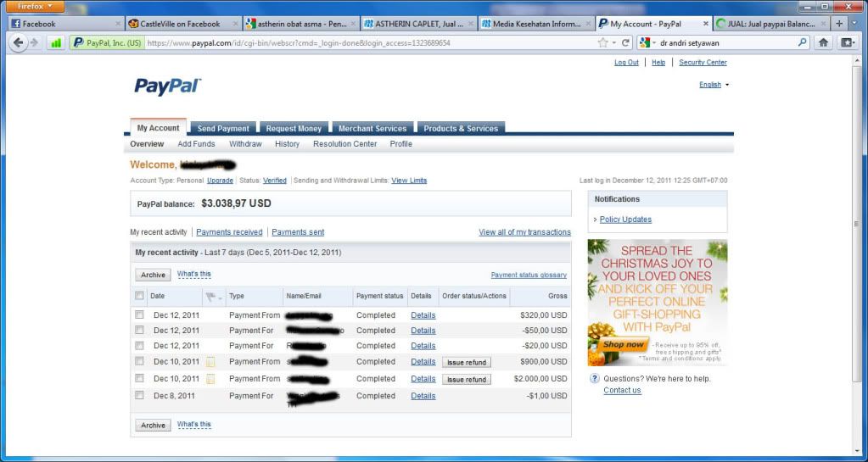Open the Firefox menu button
868x462 pixels.
[36, 7]
